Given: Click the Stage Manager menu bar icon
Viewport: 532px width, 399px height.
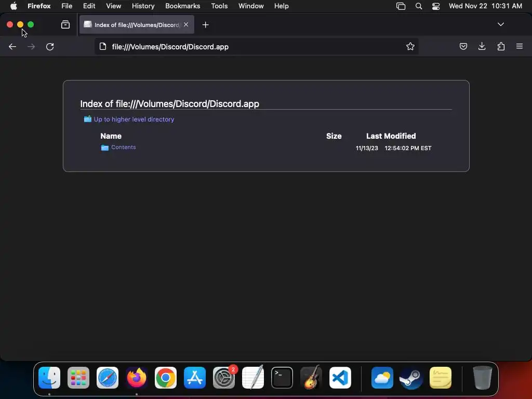Looking at the screenshot, I should click(401, 6).
